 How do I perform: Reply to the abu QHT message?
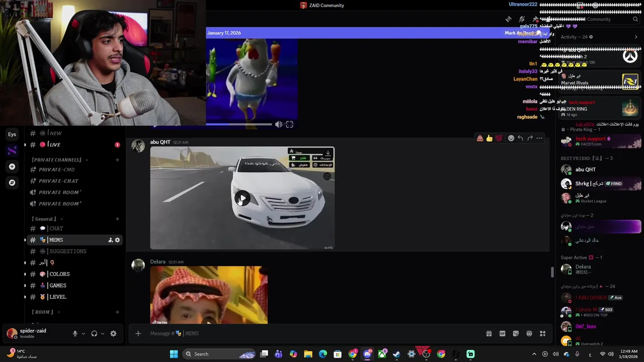pyautogui.click(x=520, y=138)
